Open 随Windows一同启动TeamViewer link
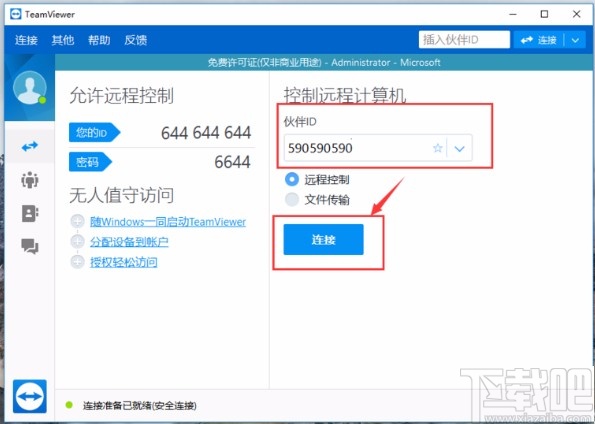This screenshot has height=424, width=595. (x=168, y=222)
